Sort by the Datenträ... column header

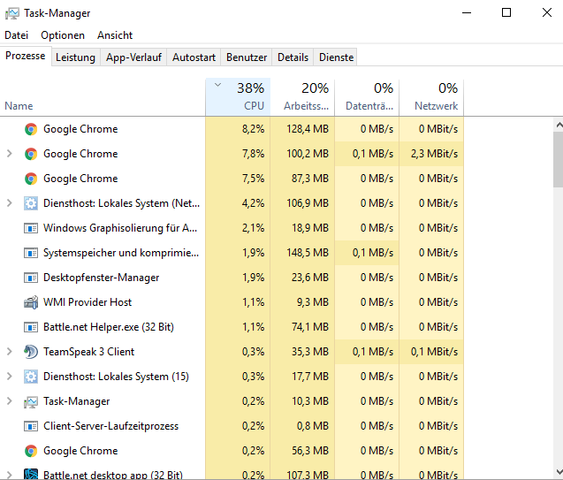[x=367, y=97]
